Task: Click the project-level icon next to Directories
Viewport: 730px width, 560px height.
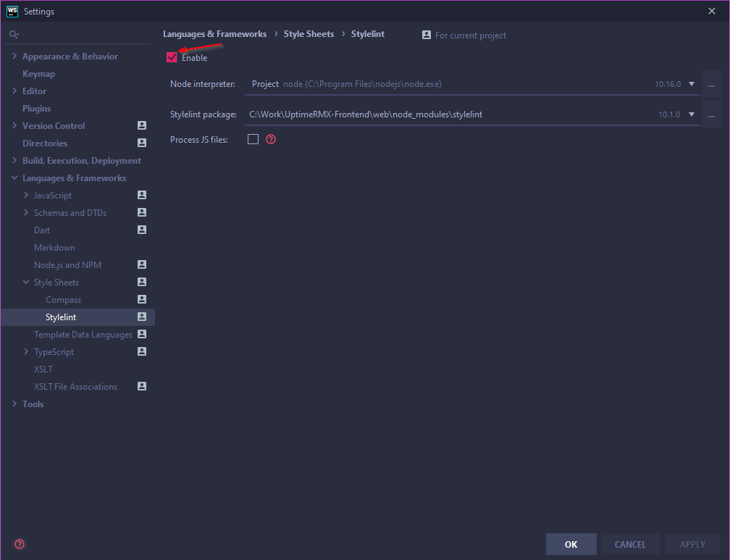Action: pyautogui.click(x=142, y=143)
